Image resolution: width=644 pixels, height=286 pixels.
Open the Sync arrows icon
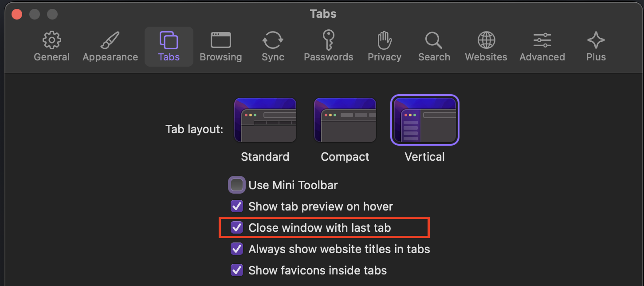tap(273, 40)
